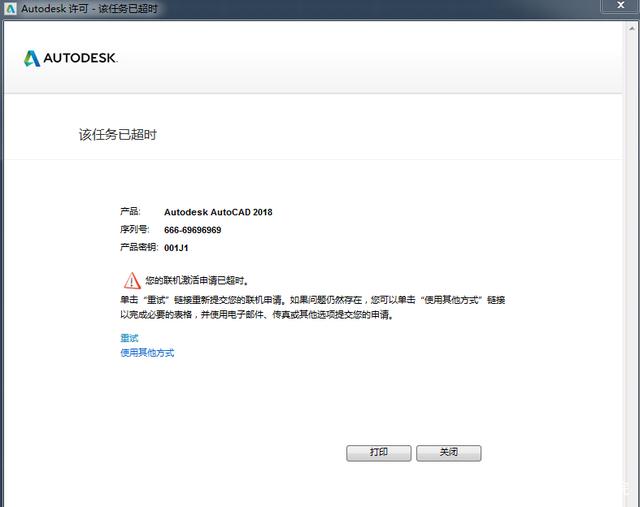This screenshot has width=640, height=507.
Task: Click the Autodesk logo in the header
Action: 71,58
